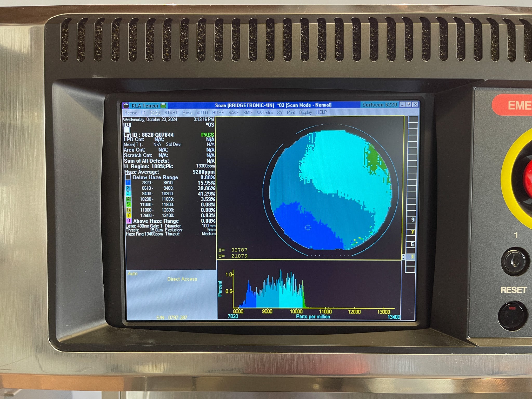Click the blue haze bin 1 color swatch
Screen dimensions: 532x399
coord(128,183)
